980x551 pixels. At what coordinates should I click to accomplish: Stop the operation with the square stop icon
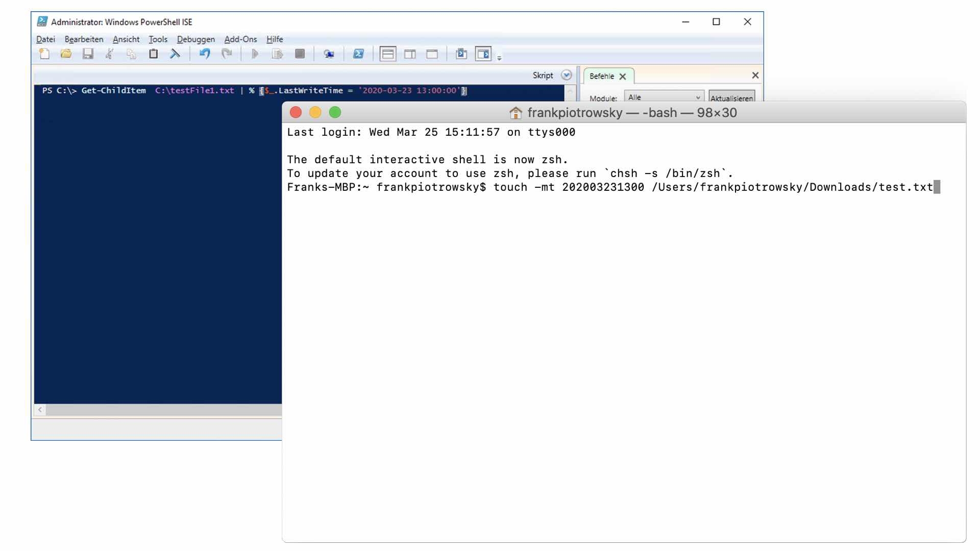pyautogui.click(x=300, y=54)
